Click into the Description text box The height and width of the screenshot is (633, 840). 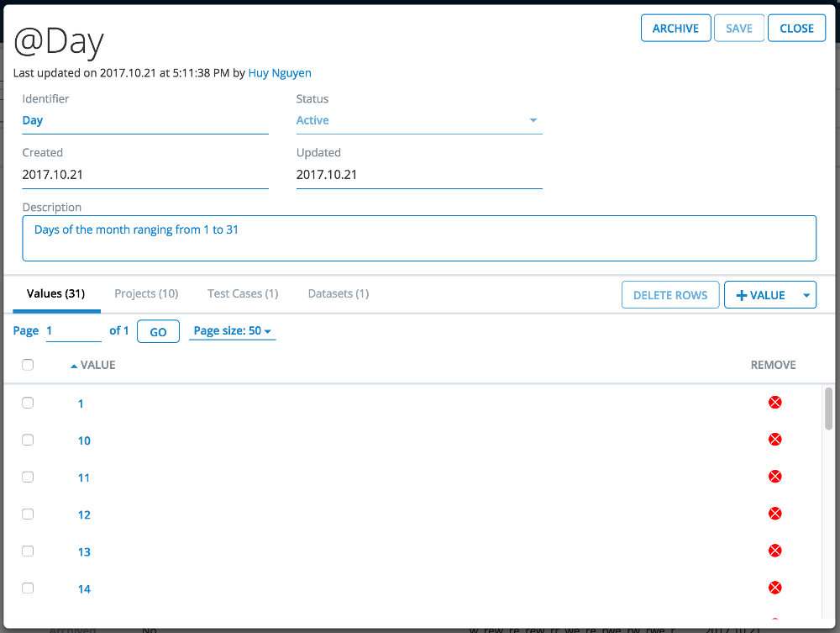pyautogui.click(x=419, y=239)
